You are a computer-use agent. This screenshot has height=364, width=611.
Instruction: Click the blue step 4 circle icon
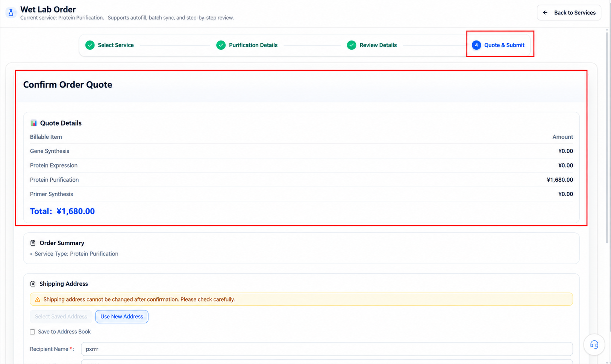(476, 45)
